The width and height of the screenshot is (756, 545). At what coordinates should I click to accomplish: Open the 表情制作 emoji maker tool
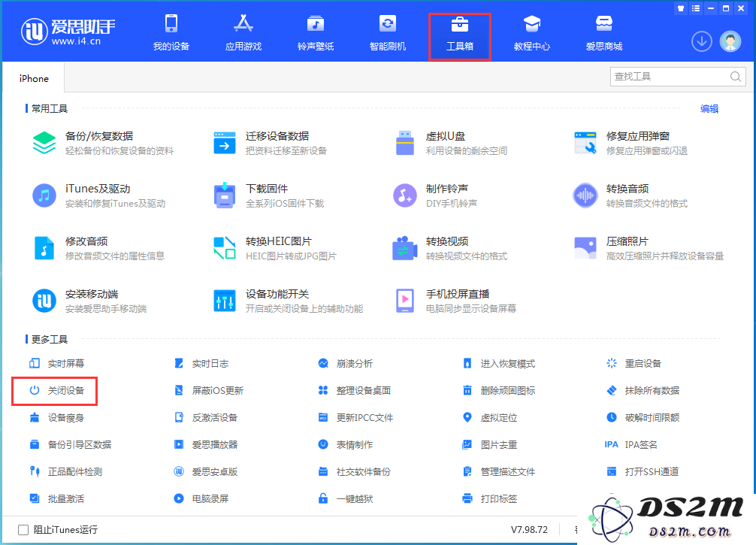345,445
